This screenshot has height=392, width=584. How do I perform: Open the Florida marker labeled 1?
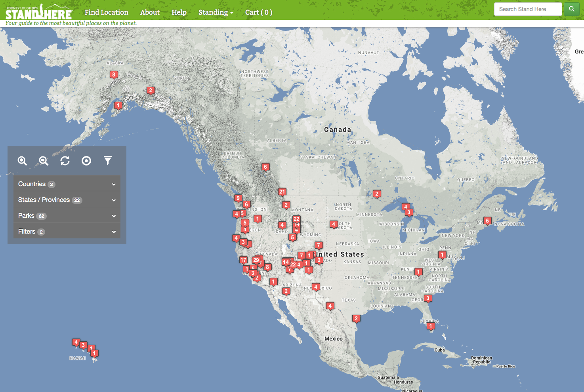[431, 327]
